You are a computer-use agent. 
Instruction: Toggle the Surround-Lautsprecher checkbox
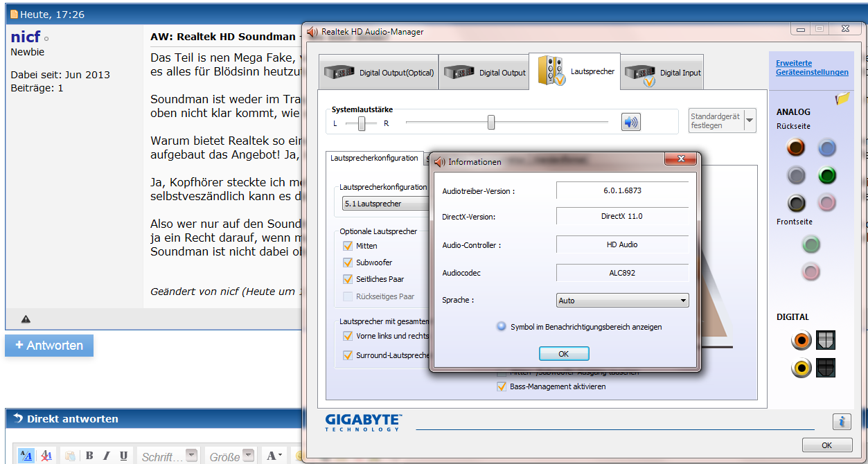point(348,355)
